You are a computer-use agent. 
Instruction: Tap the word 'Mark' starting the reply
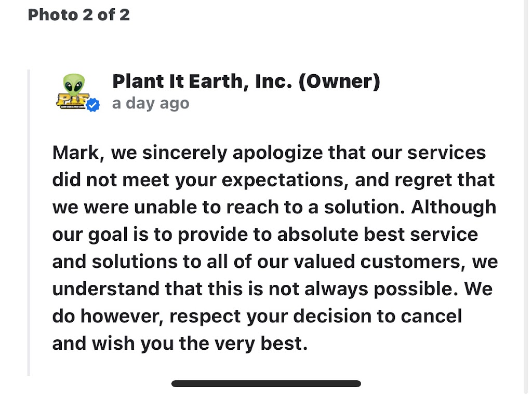pos(76,153)
